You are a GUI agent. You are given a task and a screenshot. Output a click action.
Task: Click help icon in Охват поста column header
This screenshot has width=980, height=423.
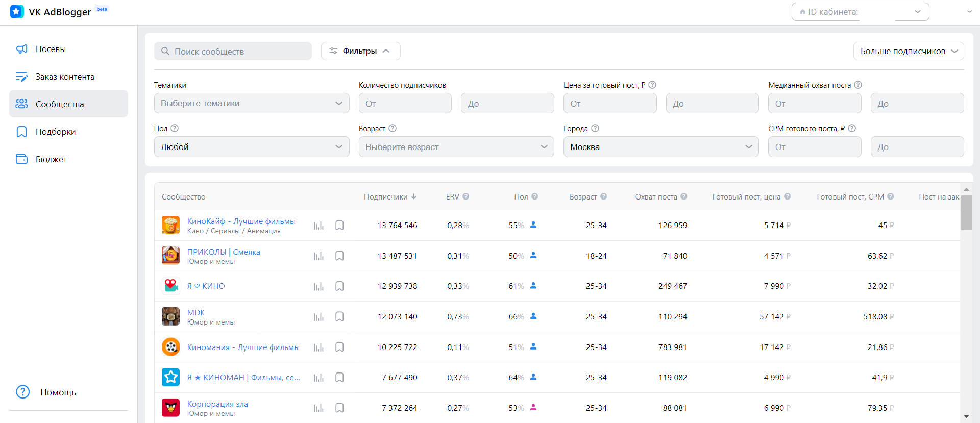[x=684, y=196]
